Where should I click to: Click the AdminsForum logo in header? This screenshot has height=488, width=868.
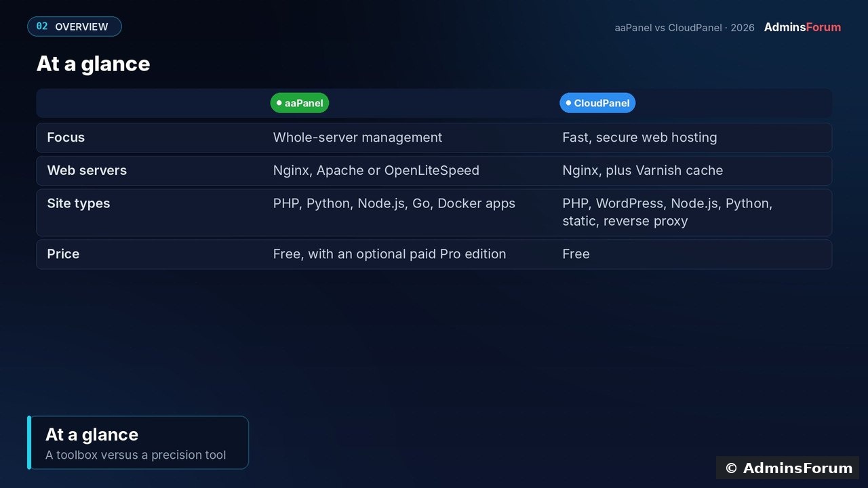click(802, 27)
